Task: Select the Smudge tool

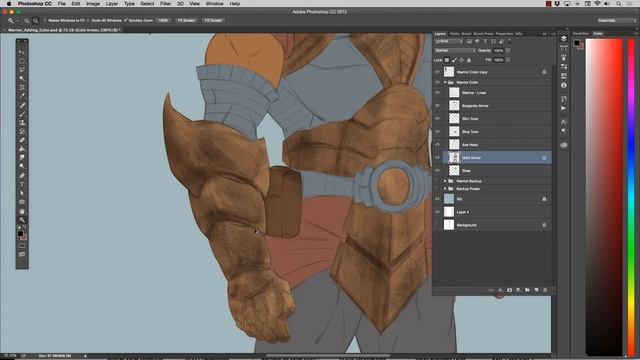Action: coord(22,158)
